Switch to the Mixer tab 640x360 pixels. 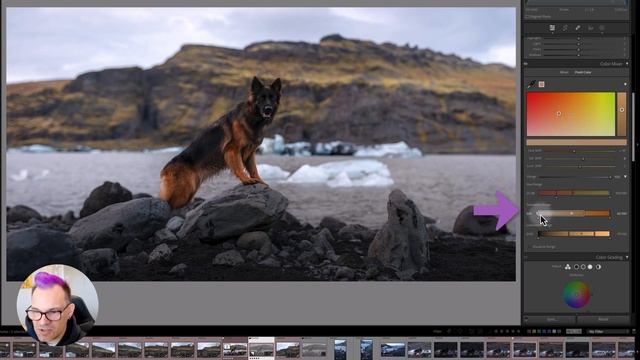tap(564, 72)
